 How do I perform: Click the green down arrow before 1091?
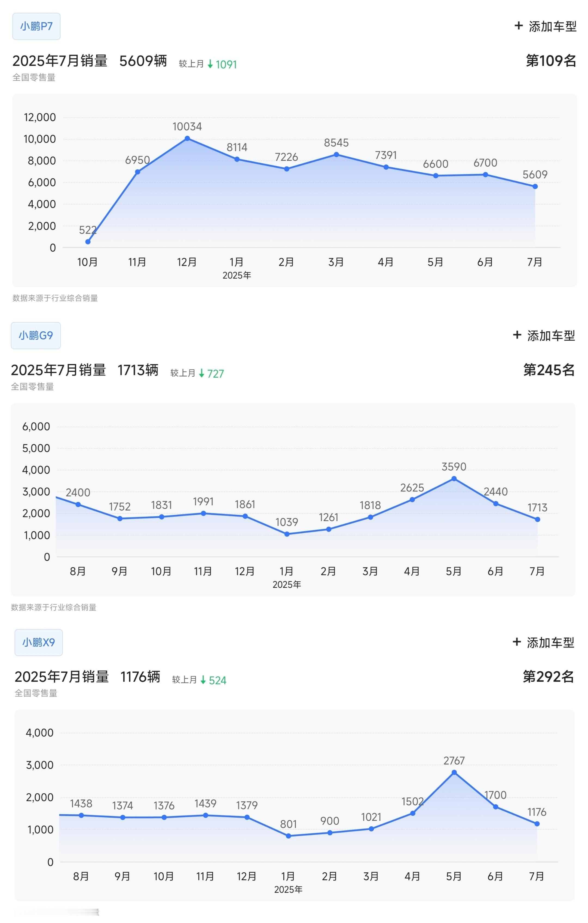click(210, 64)
